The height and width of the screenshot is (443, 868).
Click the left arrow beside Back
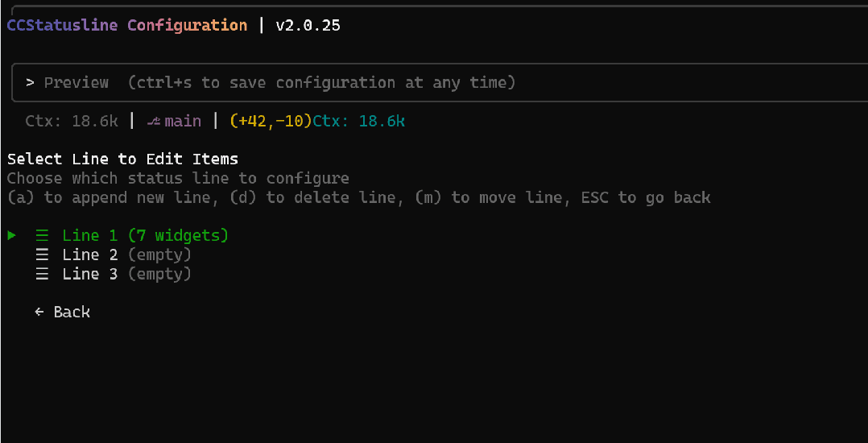click(39, 312)
